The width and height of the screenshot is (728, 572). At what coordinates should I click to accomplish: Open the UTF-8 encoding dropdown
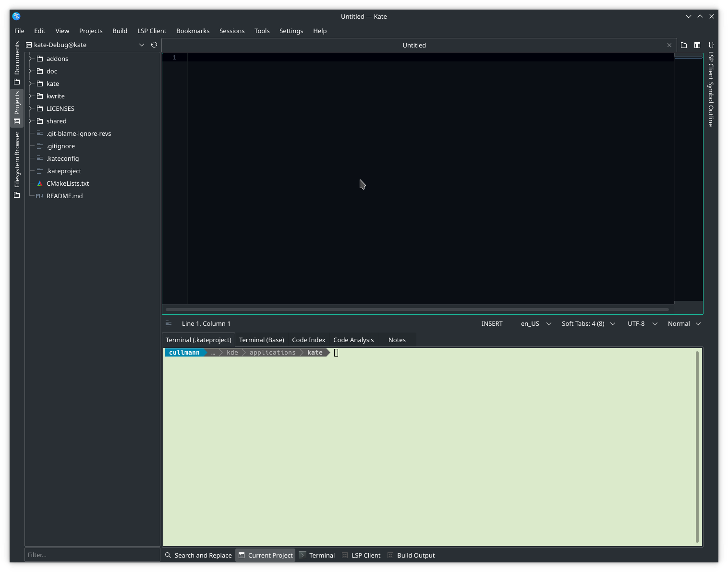tap(642, 324)
